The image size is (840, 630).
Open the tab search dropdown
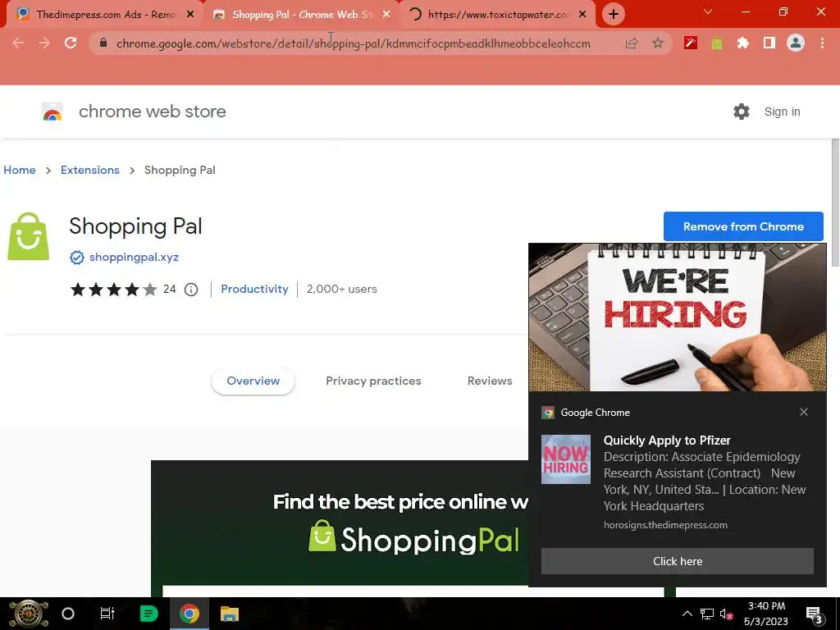pos(708,11)
